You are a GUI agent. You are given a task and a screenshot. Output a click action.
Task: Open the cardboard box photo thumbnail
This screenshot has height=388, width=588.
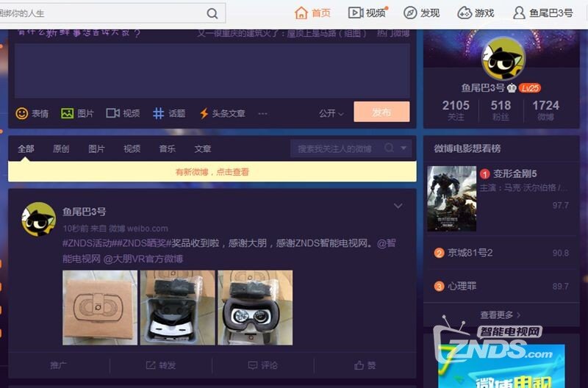click(x=100, y=307)
